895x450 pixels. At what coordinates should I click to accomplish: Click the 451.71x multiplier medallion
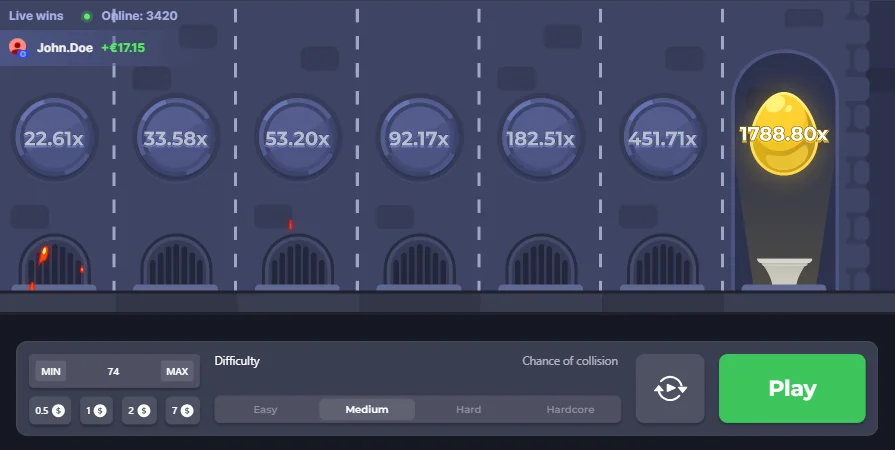(662, 138)
